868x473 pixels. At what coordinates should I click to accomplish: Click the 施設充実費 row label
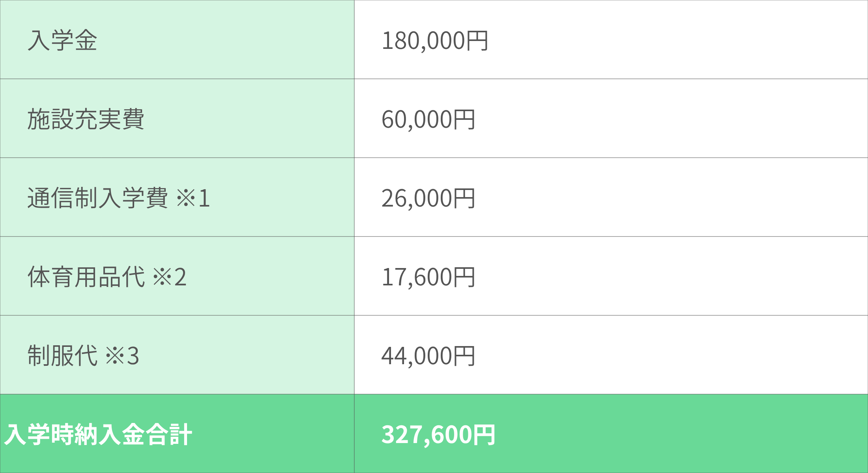pos(86,119)
